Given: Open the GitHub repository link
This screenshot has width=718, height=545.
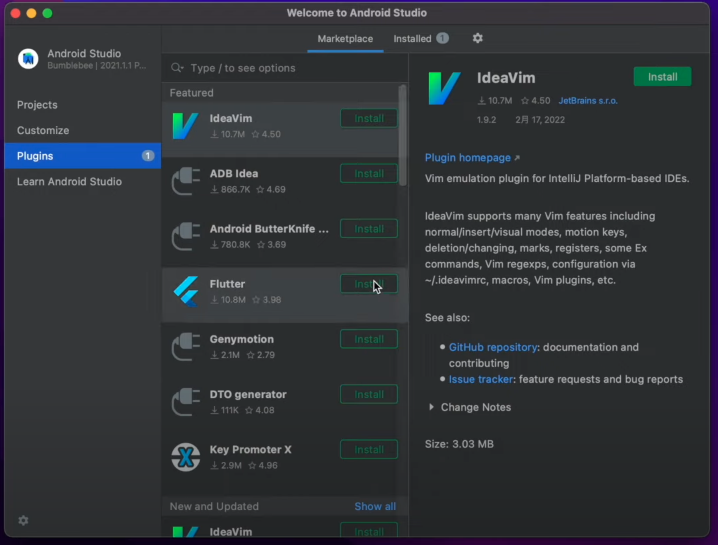Looking at the screenshot, I should click(x=493, y=347).
